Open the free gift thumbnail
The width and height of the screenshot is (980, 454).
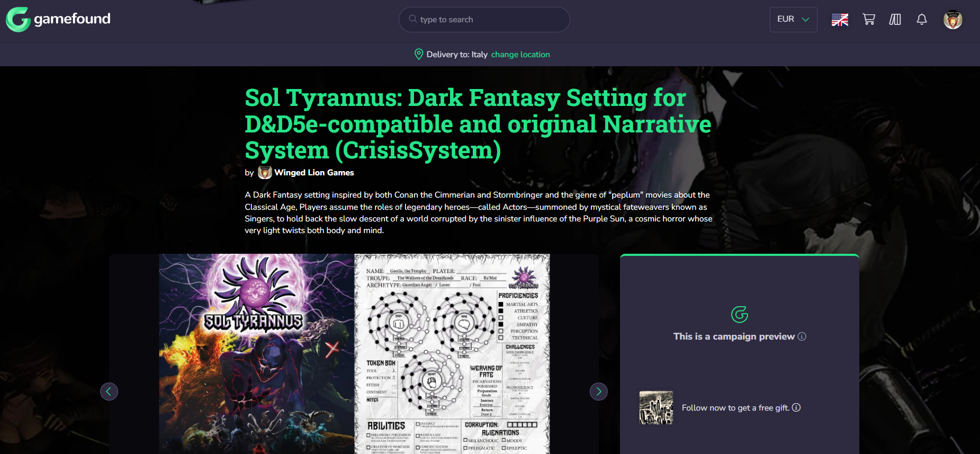pos(657,408)
